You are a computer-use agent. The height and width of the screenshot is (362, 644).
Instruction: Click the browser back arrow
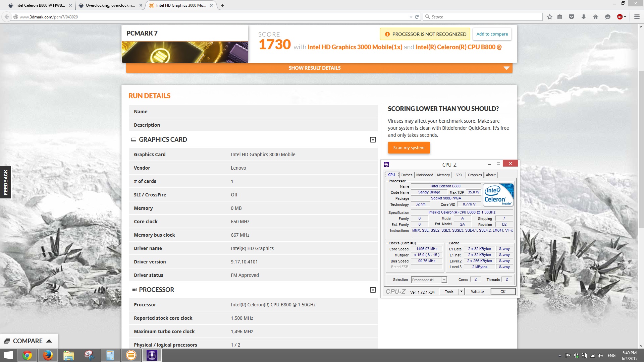pyautogui.click(x=7, y=17)
